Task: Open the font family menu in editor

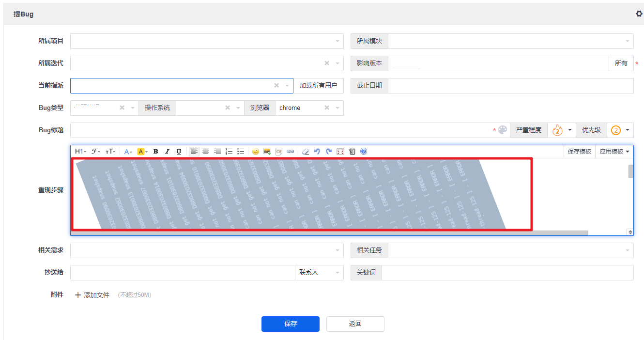Action: click(x=96, y=152)
